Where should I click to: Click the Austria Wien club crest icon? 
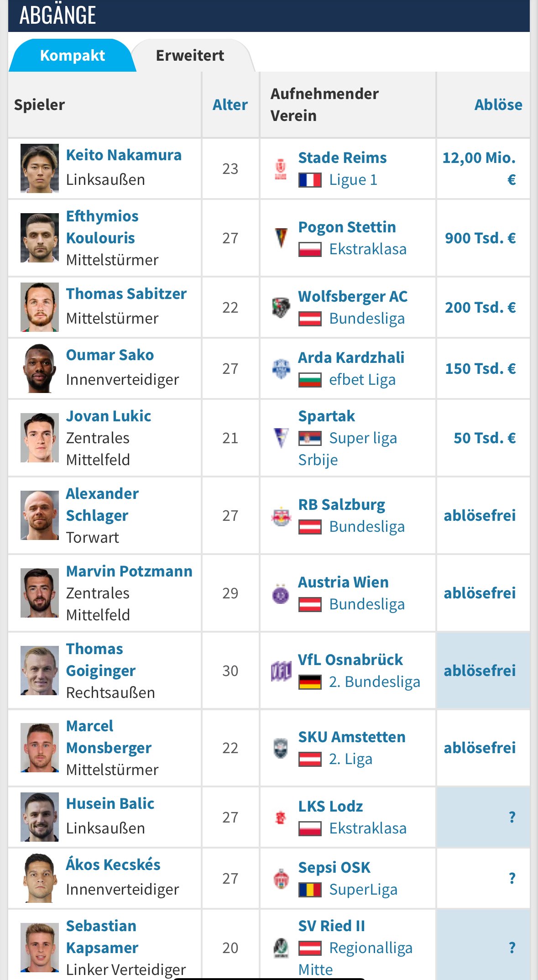coord(281,593)
